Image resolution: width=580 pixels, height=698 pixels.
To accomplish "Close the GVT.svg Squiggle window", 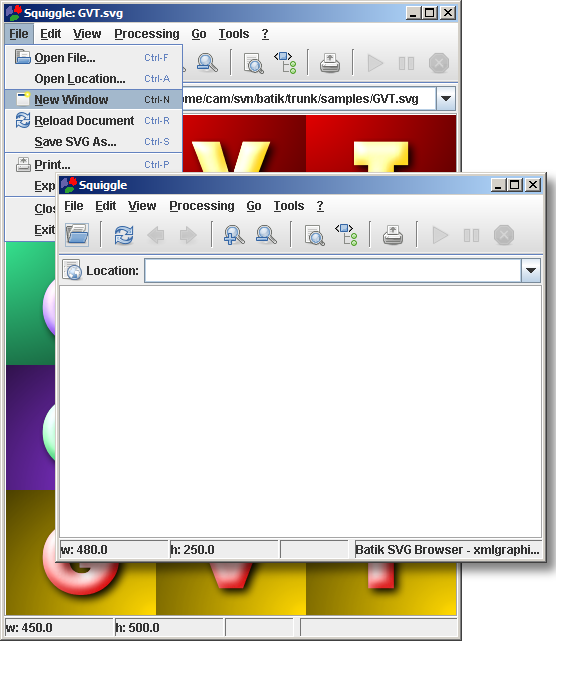I will pos(448,13).
